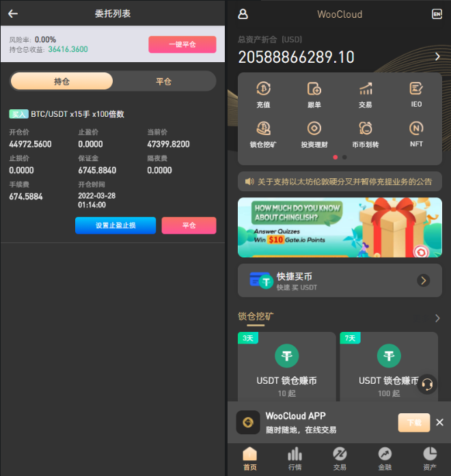Click the 一键平仓 close-all button
Viewport: 451px width, 476px height.
coord(182,44)
